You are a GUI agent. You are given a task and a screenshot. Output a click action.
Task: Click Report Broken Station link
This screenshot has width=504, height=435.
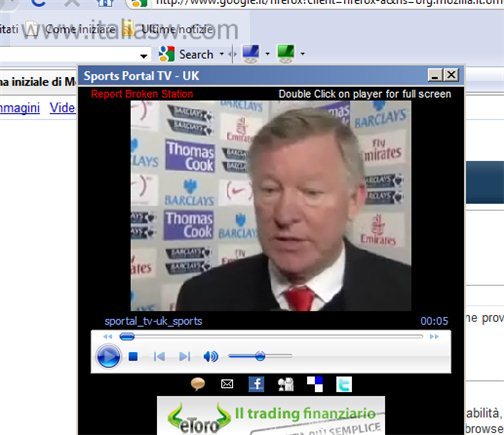tap(142, 94)
